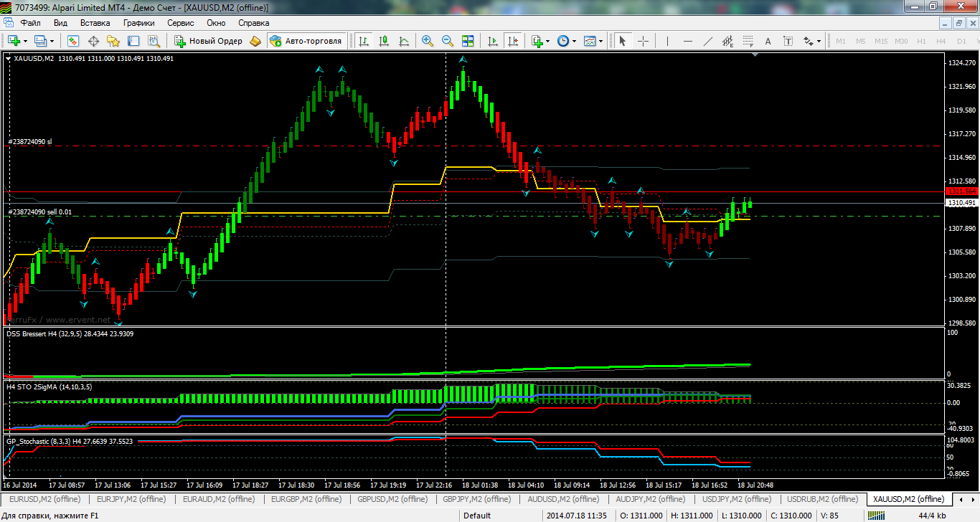Select M15 timeframe

click(x=881, y=41)
